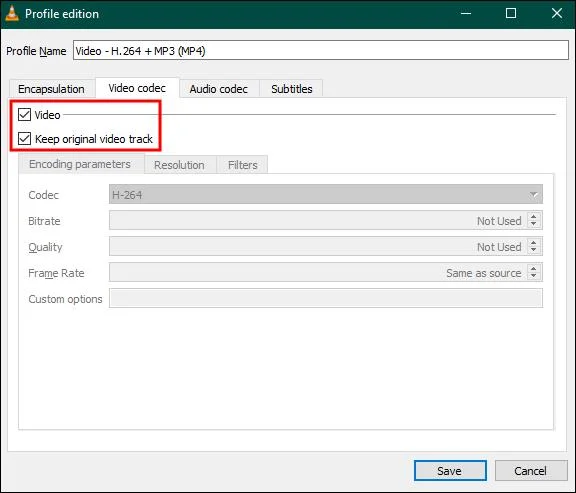Go to the Subtitles tab
Image resolution: width=576 pixels, height=493 pixels.
pos(292,89)
